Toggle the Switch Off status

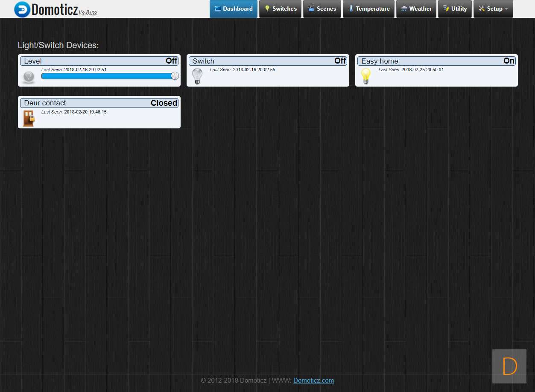click(x=340, y=61)
